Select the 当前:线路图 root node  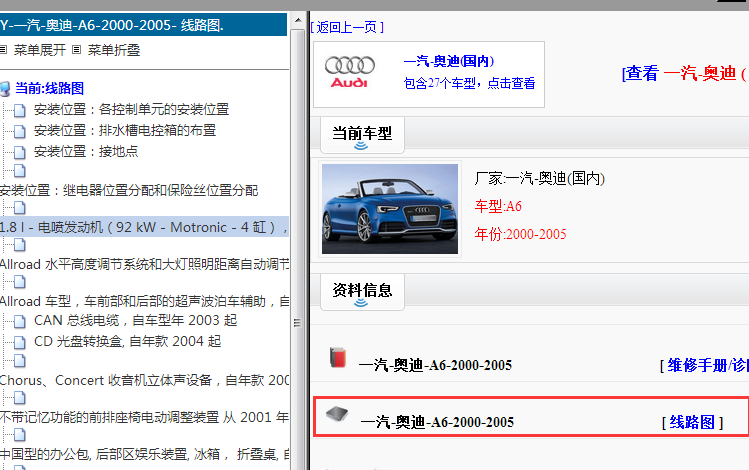[49, 88]
